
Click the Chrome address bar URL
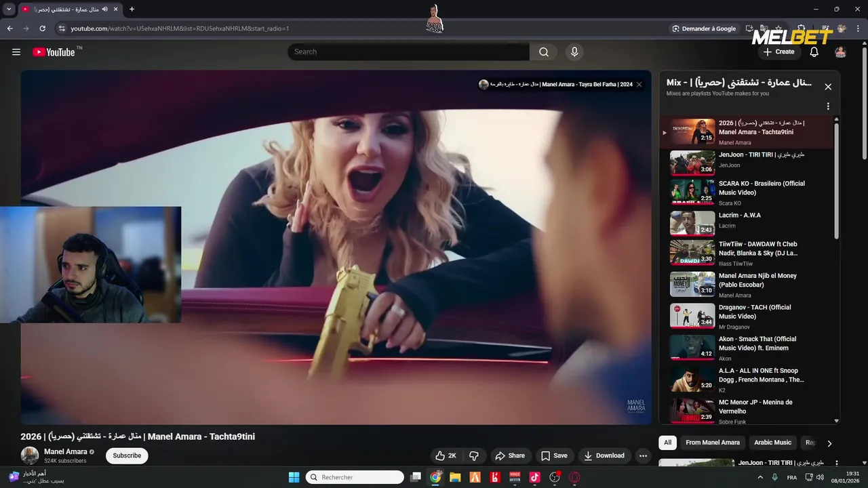tap(180, 28)
